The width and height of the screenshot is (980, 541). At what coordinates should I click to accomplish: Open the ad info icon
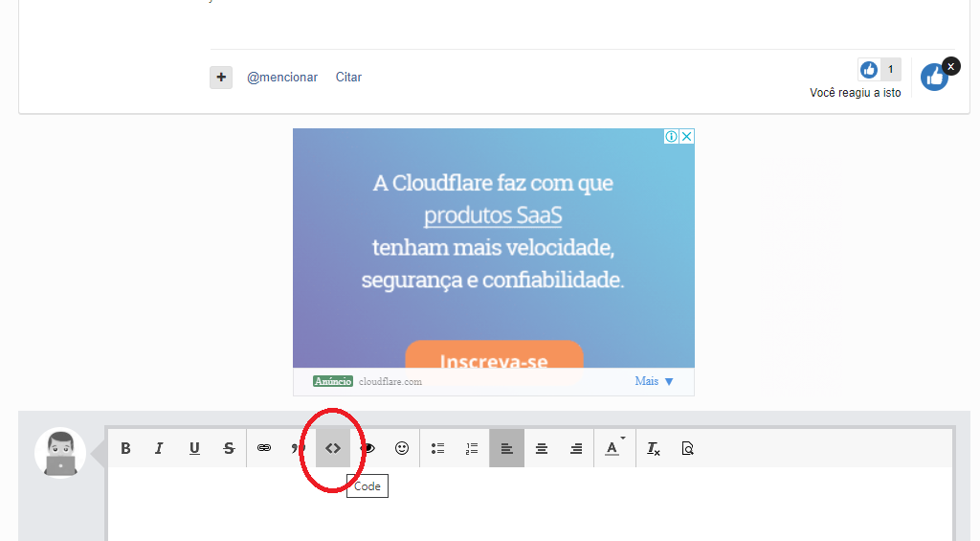671,136
